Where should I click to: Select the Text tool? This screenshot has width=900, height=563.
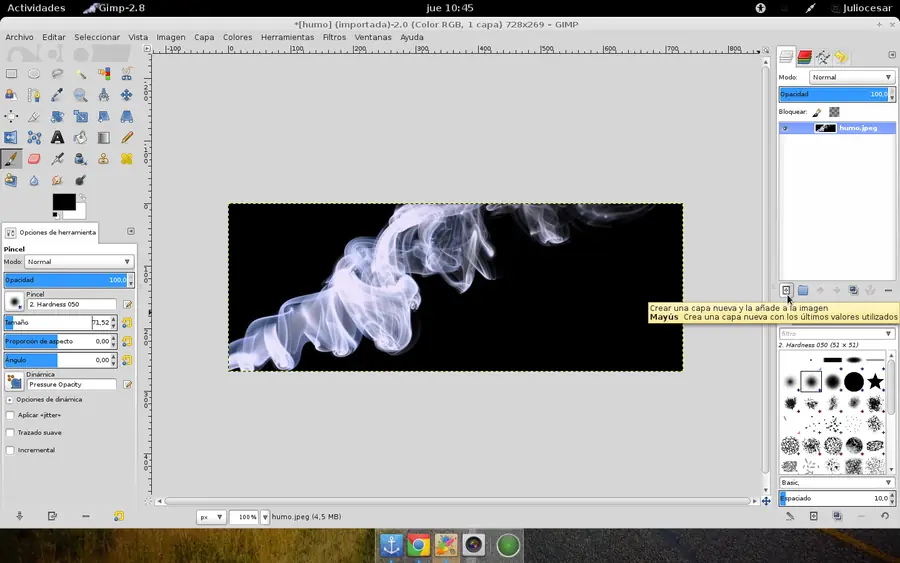tap(57, 138)
